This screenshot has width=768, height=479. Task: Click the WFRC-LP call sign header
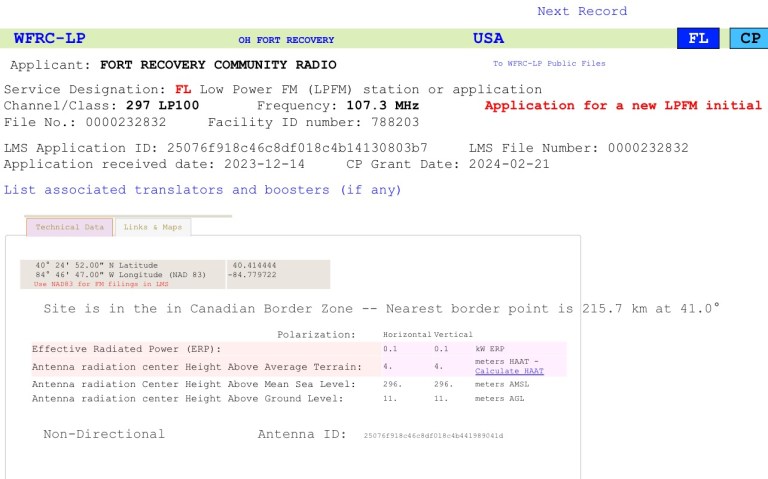(49, 39)
